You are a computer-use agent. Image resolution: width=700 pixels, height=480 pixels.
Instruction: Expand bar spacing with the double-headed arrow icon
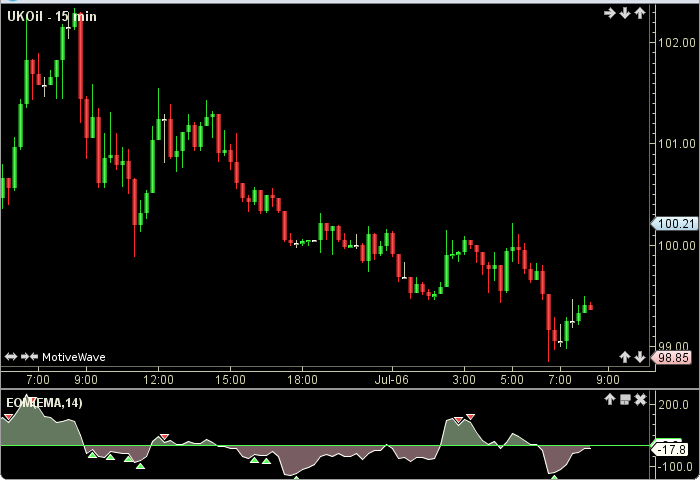point(11,357)
